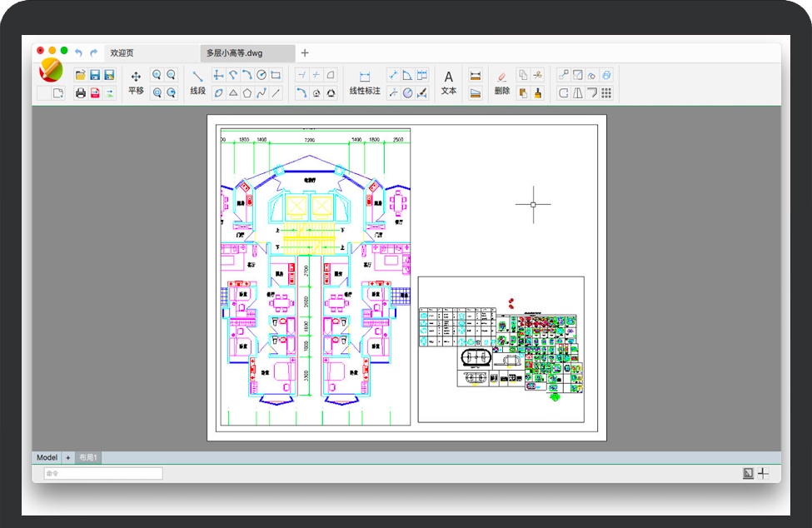
Task: Click the zoom in magnifier icon
Action: 157,75
